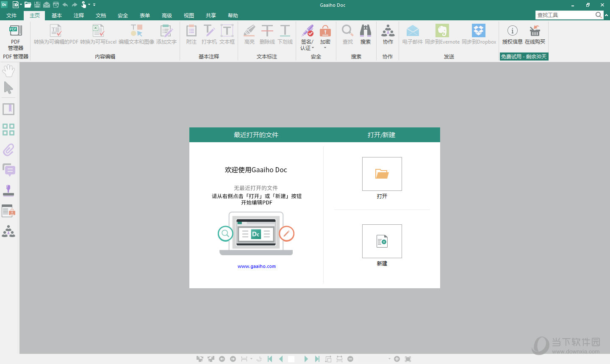Select the hand pan tool in sidebar

pos(8,70)
